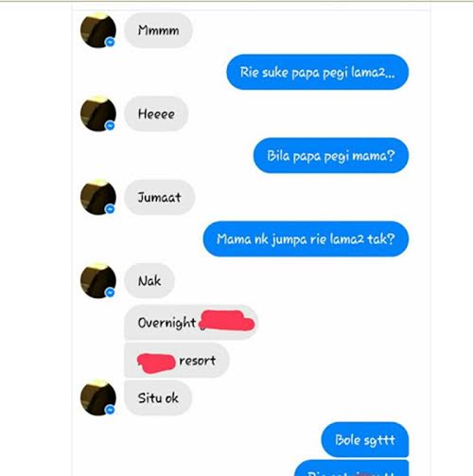Screen dimensions: 473x476
Task: Click the avatar beside the "Heeee" message
Action: (98, 114)
